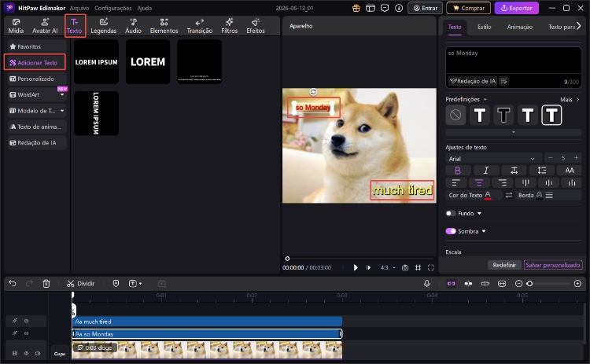Screen dimensions: 590x364
Task: Expand the Predefinições dropdown arrow
Action: tap(485, 99)
